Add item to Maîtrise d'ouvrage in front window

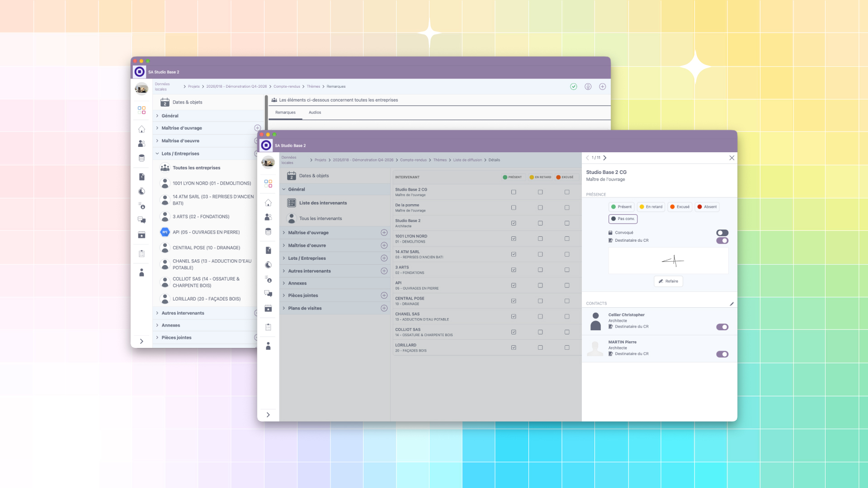[x=384, y=233]
